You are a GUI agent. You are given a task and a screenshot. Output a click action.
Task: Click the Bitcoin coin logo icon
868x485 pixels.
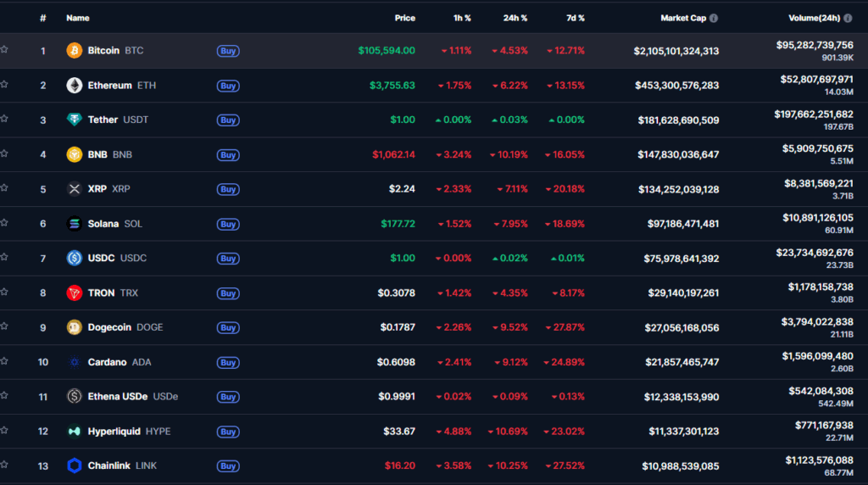(x=75, y=50)
